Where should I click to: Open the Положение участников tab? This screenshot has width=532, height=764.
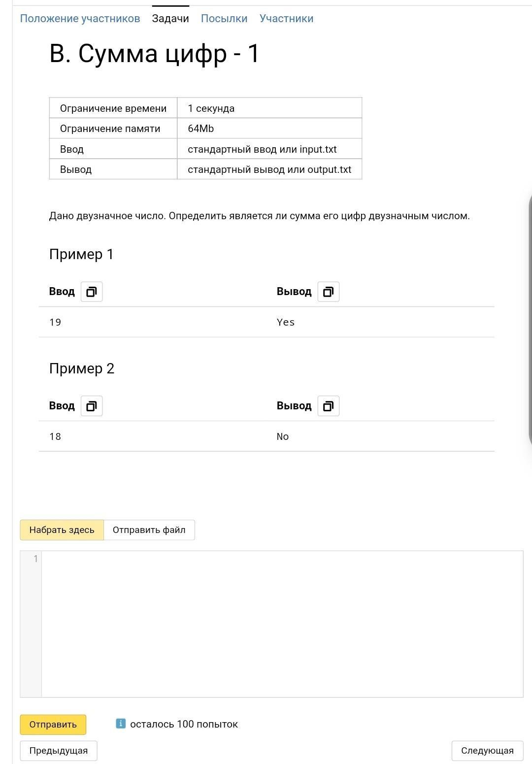coord(80,18)
